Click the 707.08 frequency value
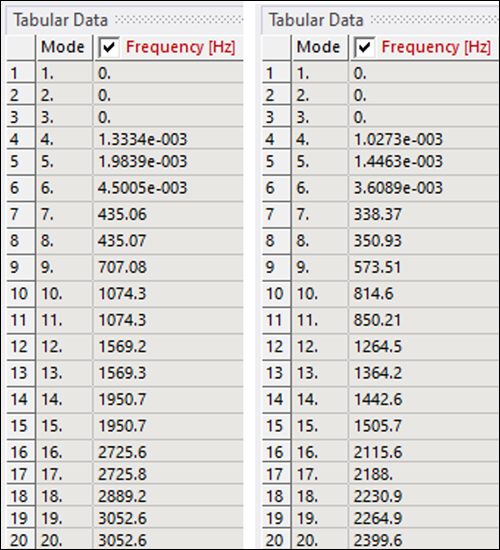 pos(122,267)
